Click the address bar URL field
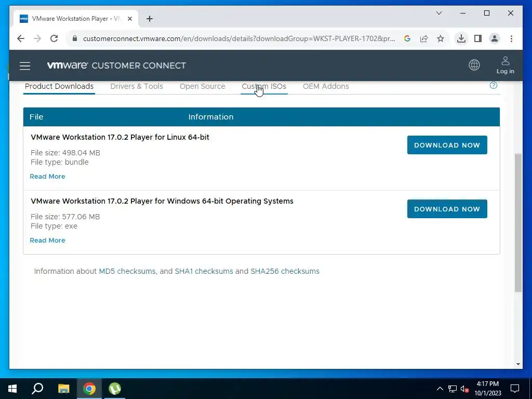Screen dimensions: 532x399 239,38
